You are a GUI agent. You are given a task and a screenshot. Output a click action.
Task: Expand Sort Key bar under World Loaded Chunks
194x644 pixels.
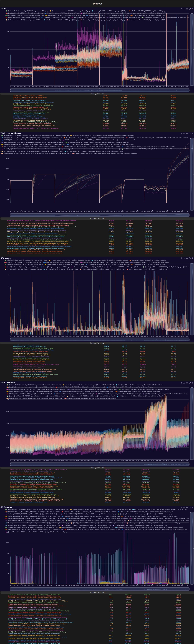pos(97,219)
